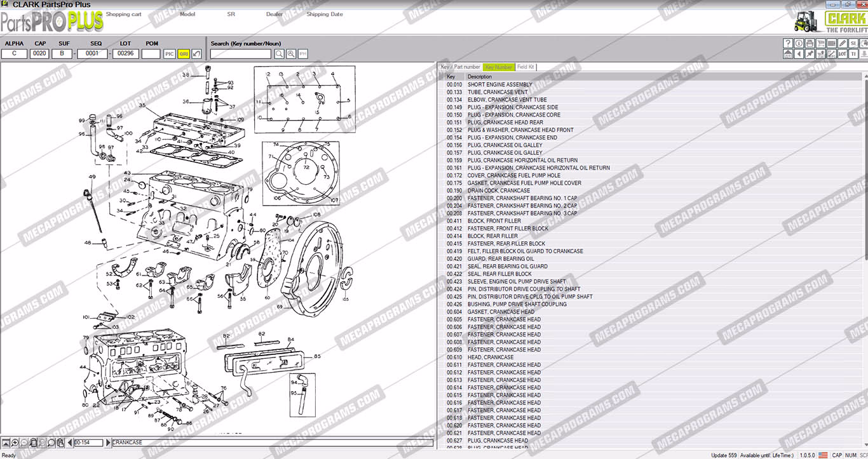Click the LOT toolbar button
The width and height of the screenshot is (868, 459).
coord(842,54)
